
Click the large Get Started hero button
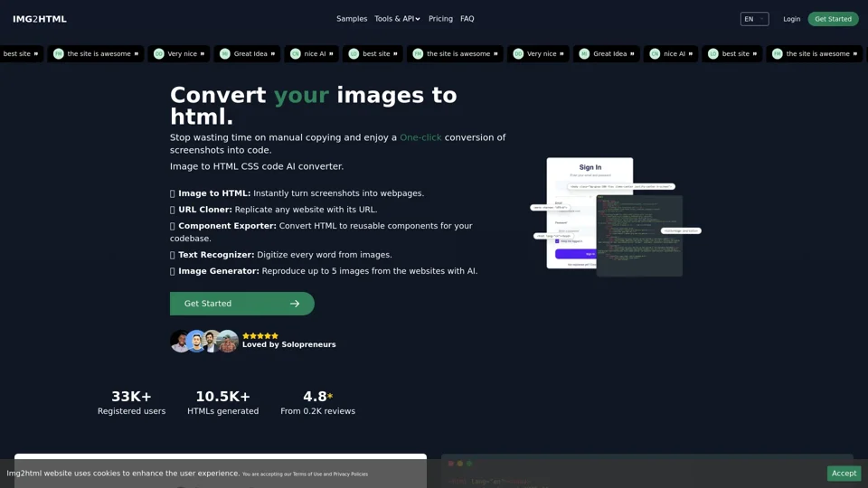pos(242,304)
